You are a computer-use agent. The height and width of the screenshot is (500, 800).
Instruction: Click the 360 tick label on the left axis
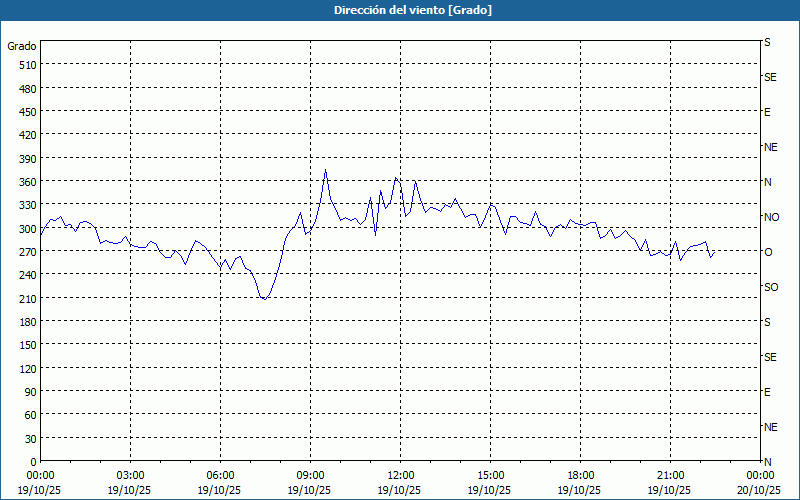click(x=26, y=182)
